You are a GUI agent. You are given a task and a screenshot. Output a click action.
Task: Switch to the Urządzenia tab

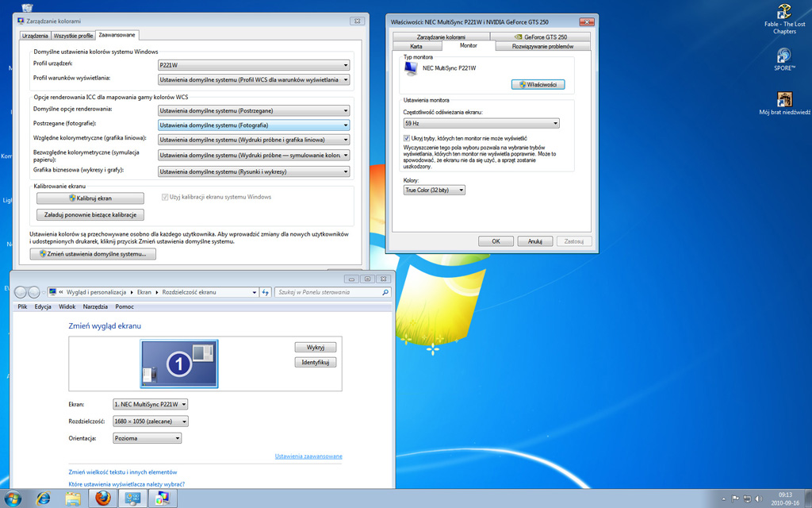pyautogui.click(x=35, y=36)
